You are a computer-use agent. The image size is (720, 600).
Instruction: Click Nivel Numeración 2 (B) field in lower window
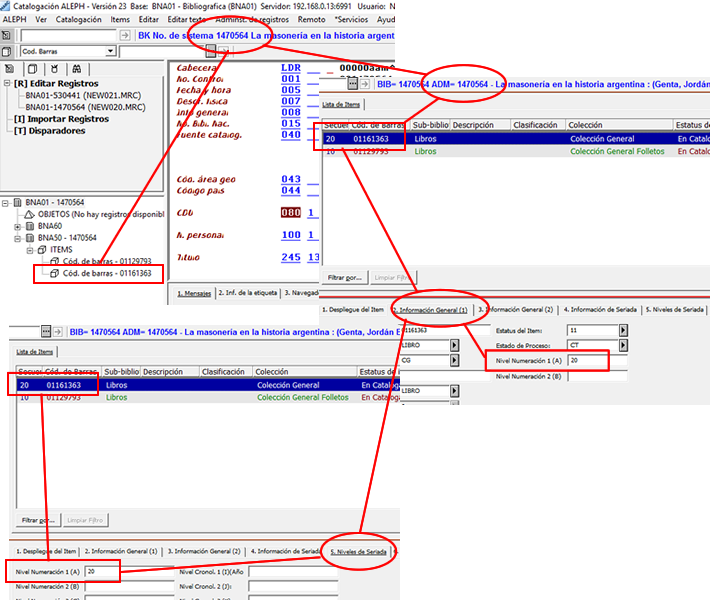point(129,587)
